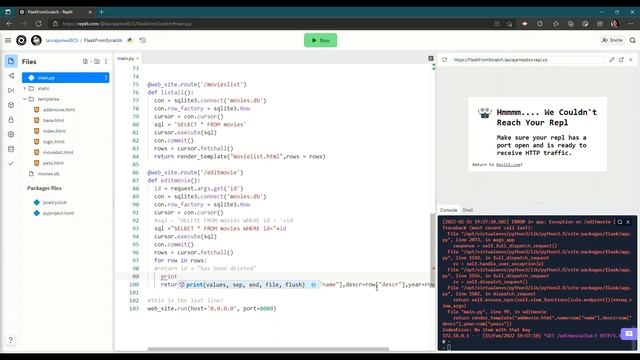
Task: Click the webview URL field
Action: [x=528, y=60]
